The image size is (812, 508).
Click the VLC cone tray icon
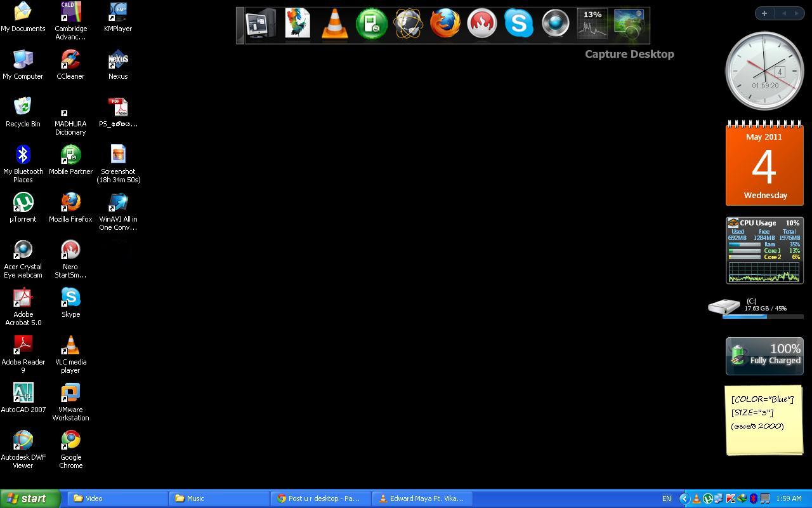tap(697, 498)
